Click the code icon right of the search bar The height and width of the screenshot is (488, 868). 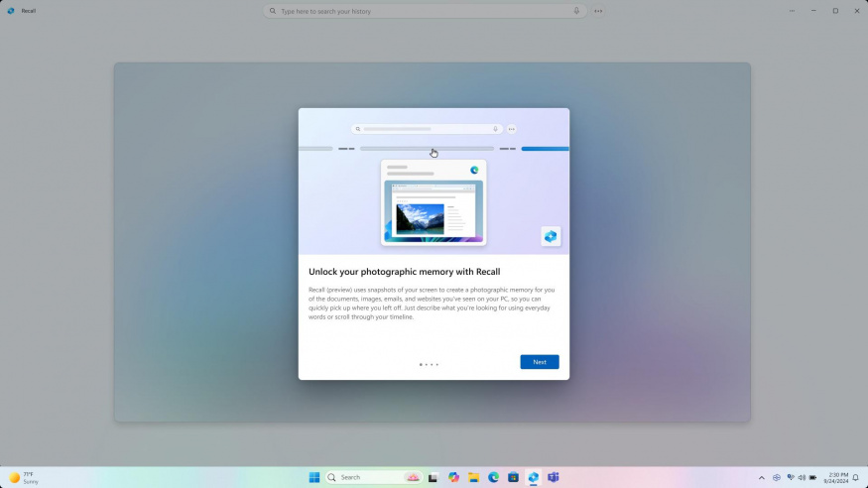pos(598,11)
